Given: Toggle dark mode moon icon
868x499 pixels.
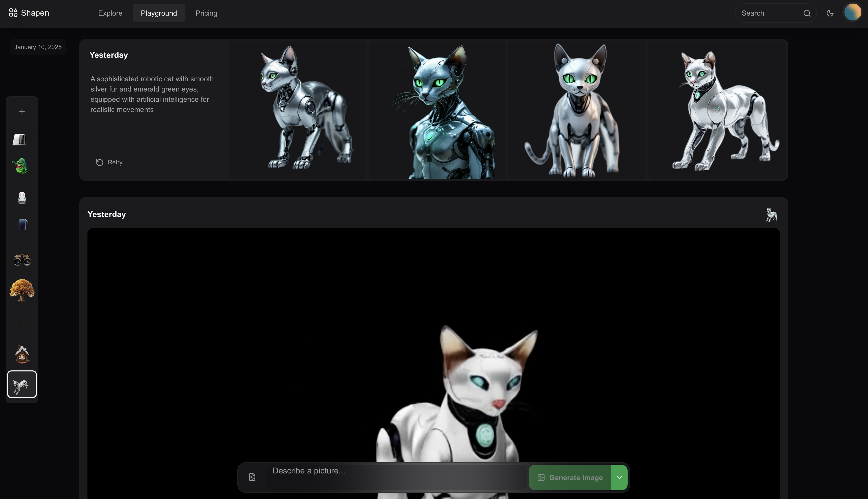Looking at the screenshot, I should pyautogui.click(x=830, y=13).
